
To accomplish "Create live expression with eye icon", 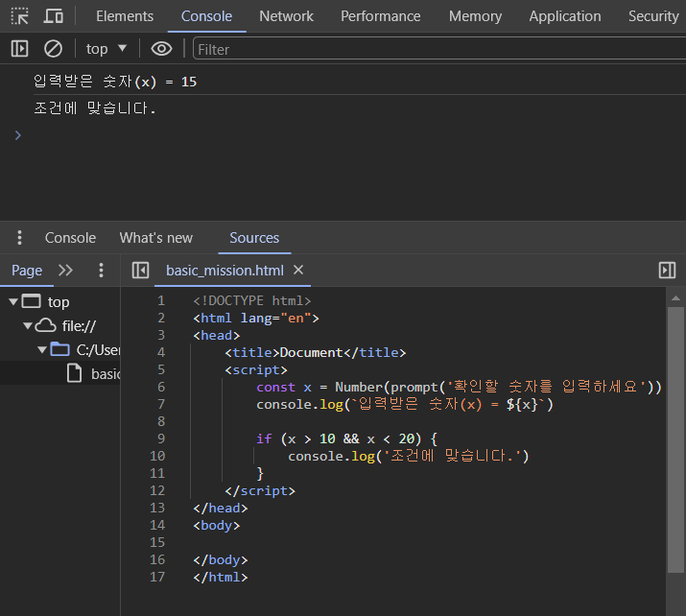I will [x=161, y=49].
